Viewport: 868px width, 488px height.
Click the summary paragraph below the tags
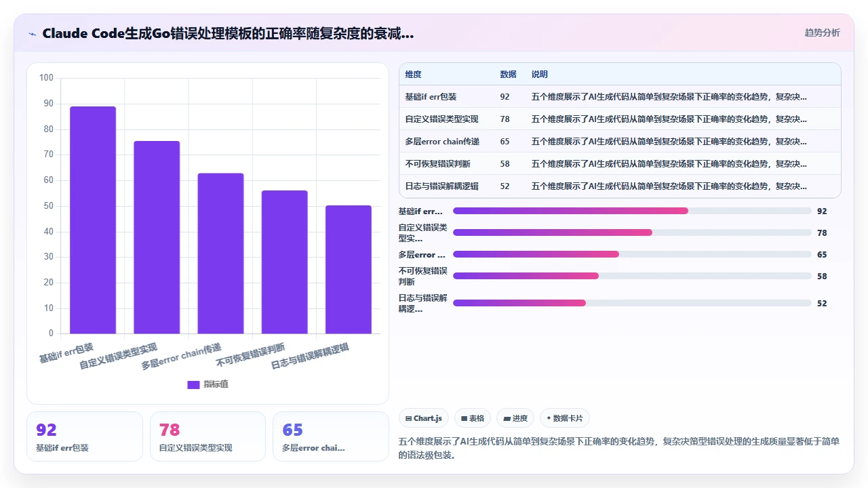[619, 448]
